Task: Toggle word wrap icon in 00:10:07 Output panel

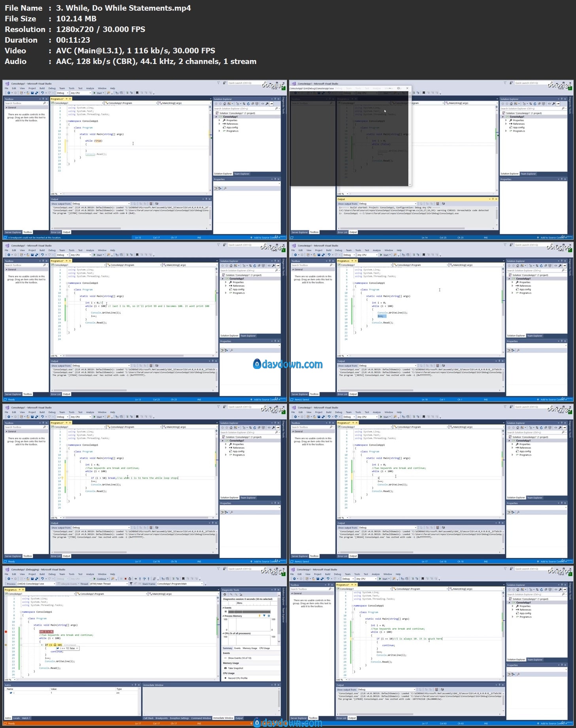Action: coord(442,690)
